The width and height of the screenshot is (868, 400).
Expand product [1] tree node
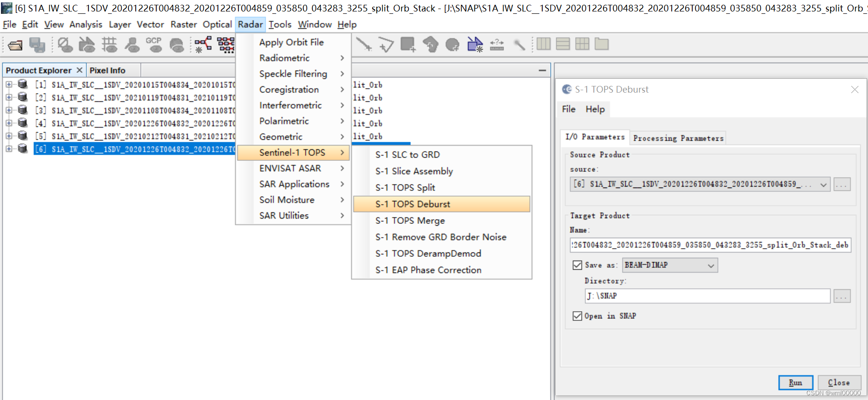click(x=9, y=84)
